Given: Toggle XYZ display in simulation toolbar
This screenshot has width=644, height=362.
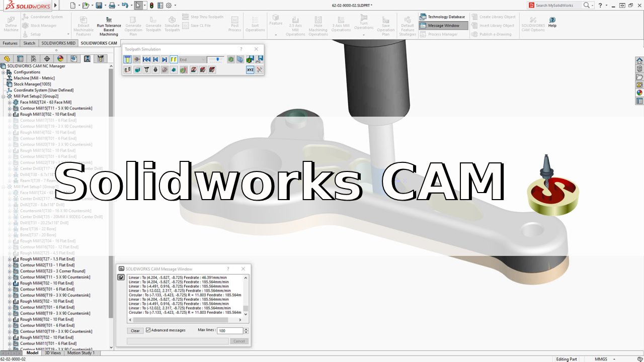Looking at the screenshot, I should pos(250,70).
